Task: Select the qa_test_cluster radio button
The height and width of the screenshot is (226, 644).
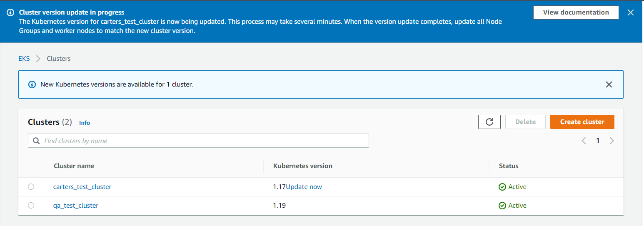Action: [x=31, y=206]
